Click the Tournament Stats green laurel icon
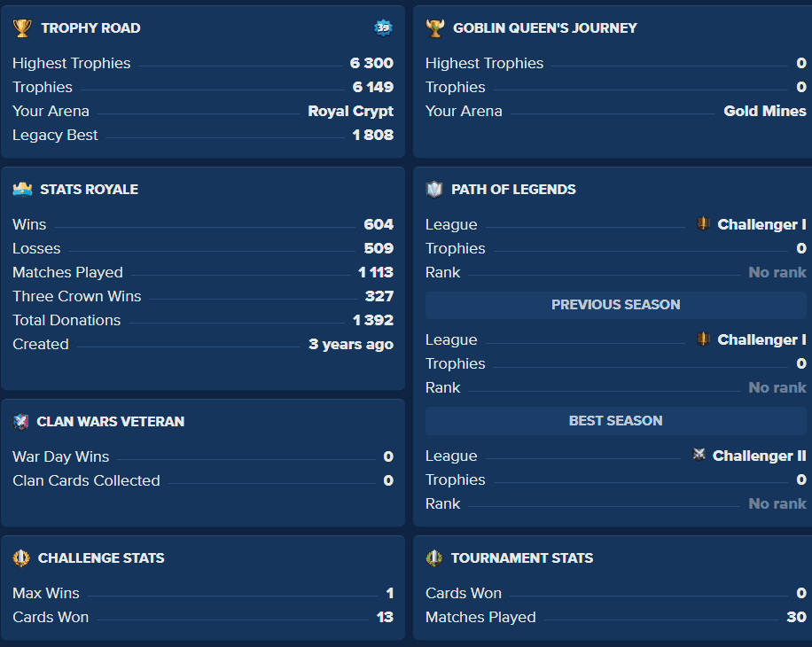The height and width of the screenshot is (647, 812). click(x=434, y=558)
